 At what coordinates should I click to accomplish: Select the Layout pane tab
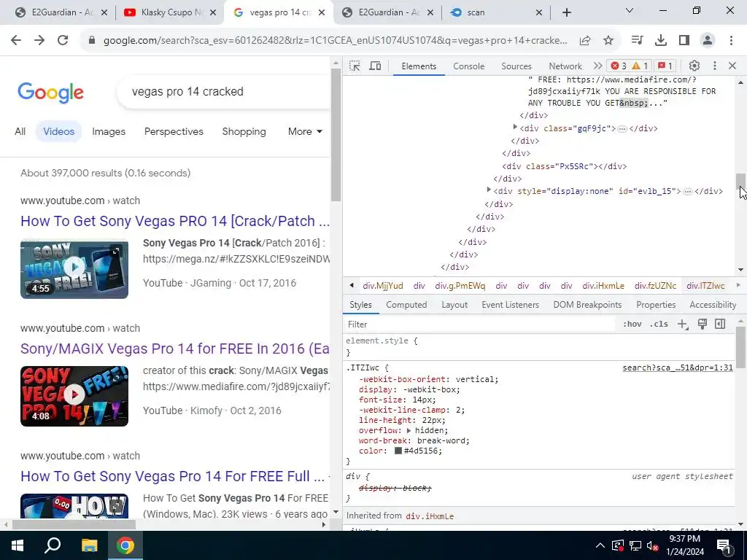[454, 305]
